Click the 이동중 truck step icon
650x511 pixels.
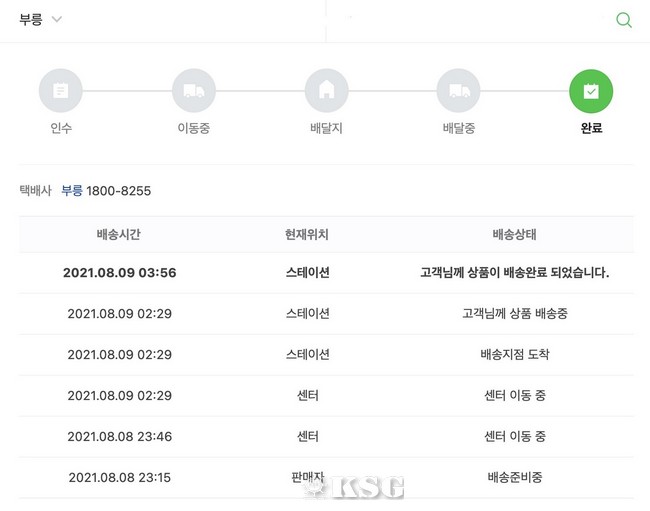194,91
